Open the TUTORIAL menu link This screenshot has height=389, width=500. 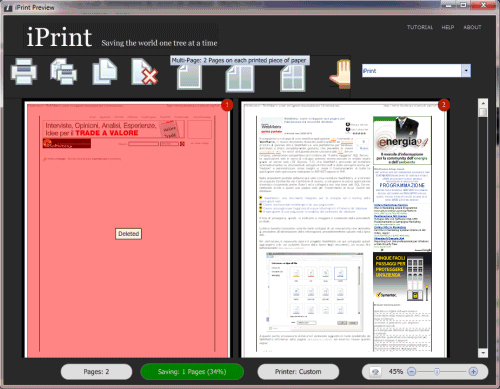click(x=420, y=27)
